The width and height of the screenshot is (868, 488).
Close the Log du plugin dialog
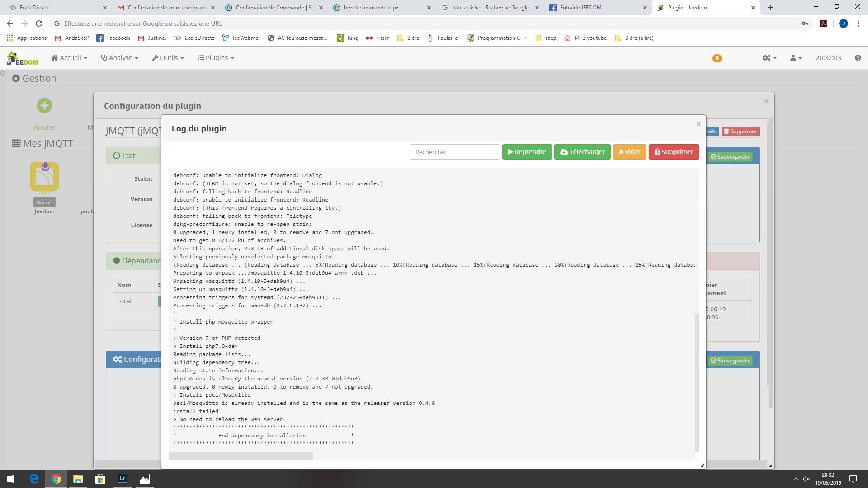pos(698,124)
